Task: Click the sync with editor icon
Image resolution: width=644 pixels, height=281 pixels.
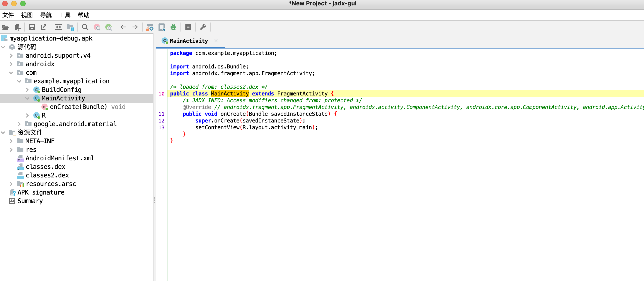Action: pos(59,27)
